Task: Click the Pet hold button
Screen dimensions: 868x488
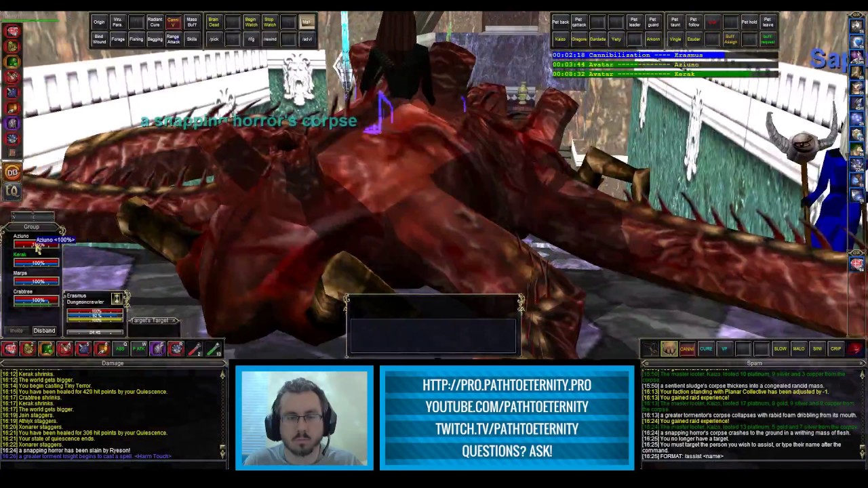Action: 749,22
